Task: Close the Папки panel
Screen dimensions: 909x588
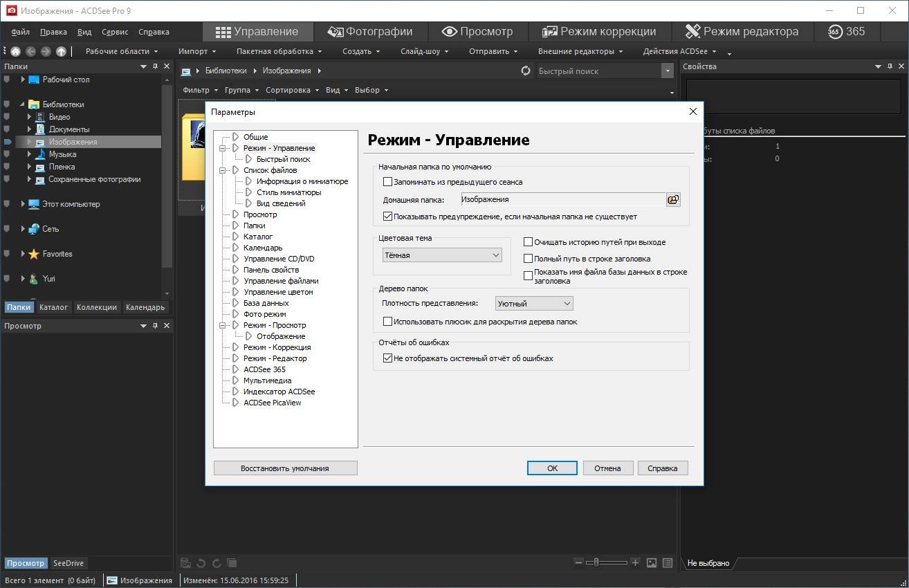Action: [x=167, y=66]
